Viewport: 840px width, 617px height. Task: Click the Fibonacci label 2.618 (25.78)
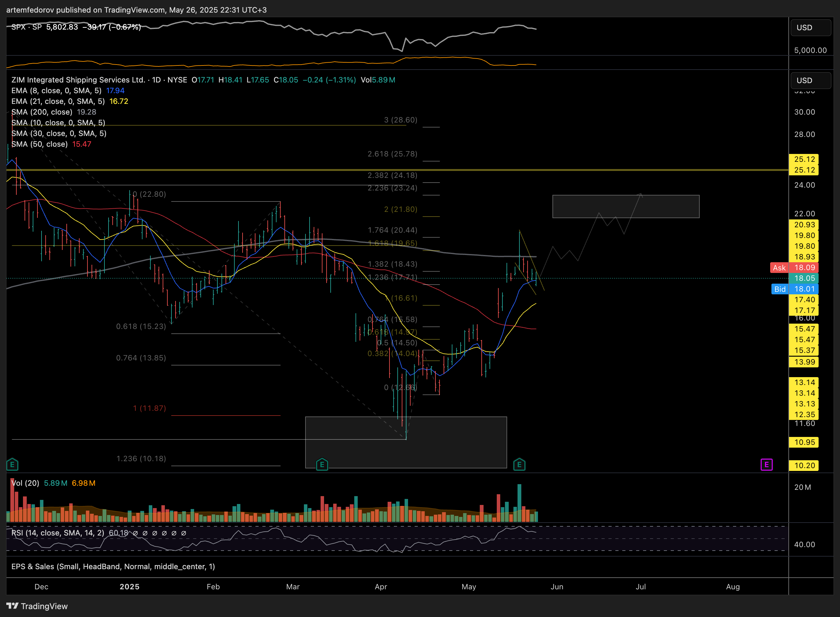(393, 154)
